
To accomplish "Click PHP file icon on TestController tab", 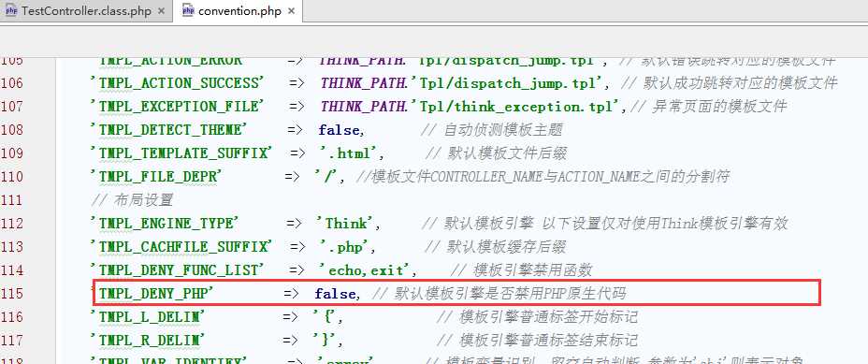I will (x=11, y=10).
